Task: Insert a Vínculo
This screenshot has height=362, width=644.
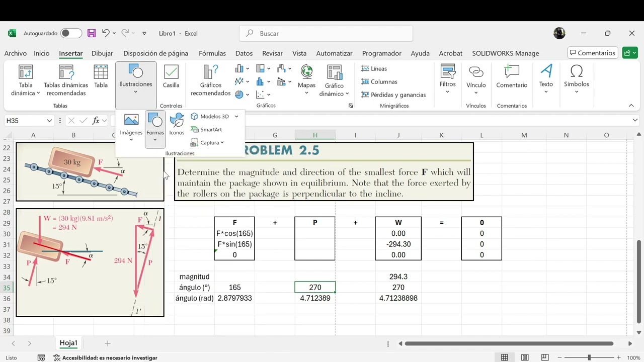Action: 476,79
